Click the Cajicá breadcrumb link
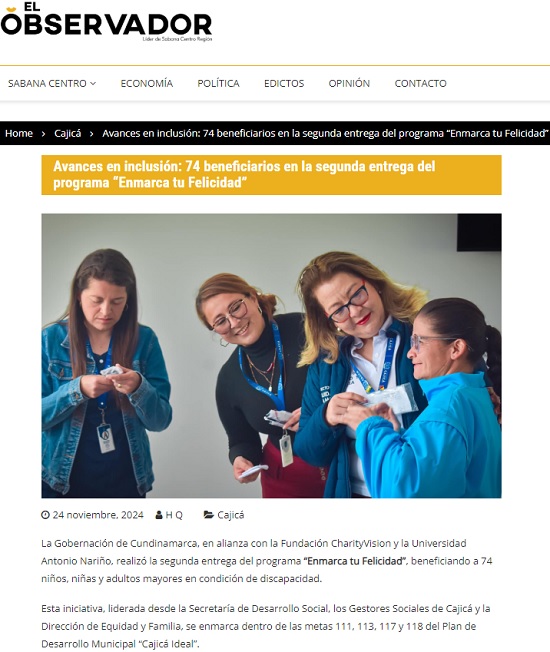Viewport: 550px width, 652px height. [67, 133]
